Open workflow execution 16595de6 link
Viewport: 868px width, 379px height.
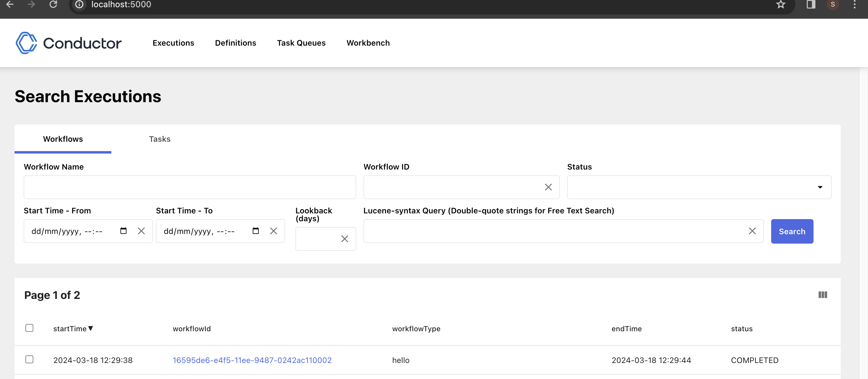[252, 360]
